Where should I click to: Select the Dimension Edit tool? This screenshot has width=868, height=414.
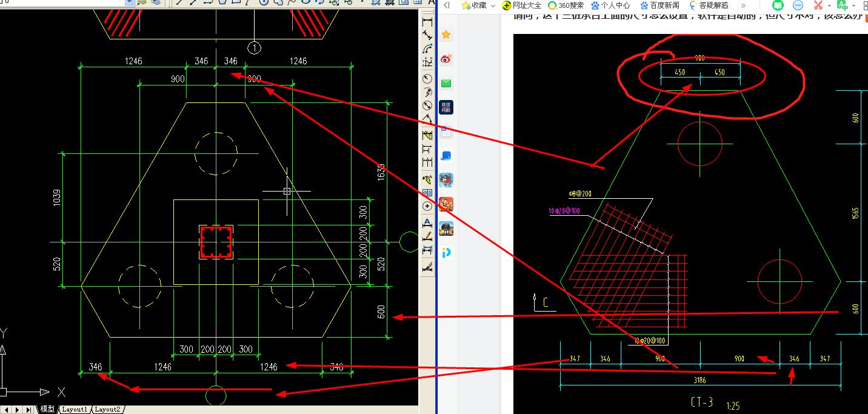point(427,222)
